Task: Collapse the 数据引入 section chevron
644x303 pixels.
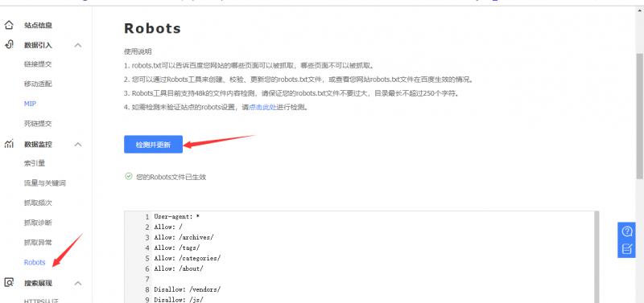Action: [78, 45]
